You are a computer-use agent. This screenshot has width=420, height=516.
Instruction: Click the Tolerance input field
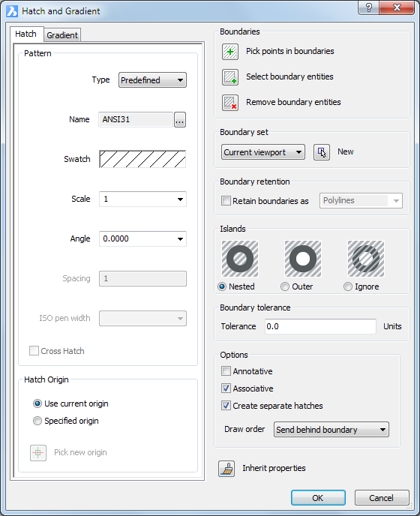[x=320, y=326]
